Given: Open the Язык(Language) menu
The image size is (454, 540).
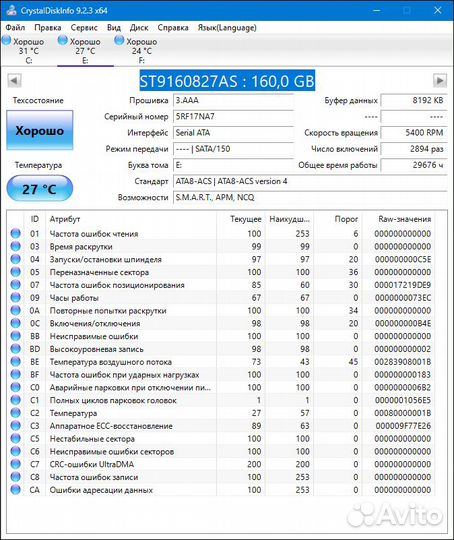Looking at the screenshot, I should [x=227, y=28].
